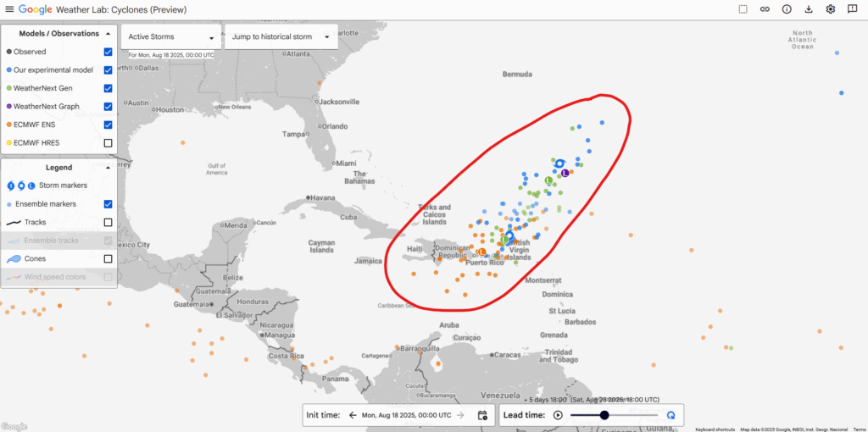
Task: Click the Google logo on the map corner
Action: click(14, 426)
